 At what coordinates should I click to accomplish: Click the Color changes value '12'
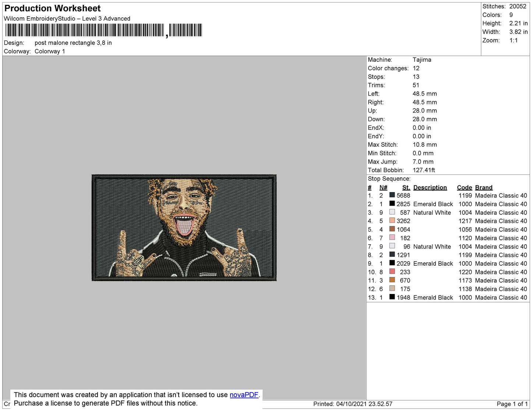tap(416, 68)
